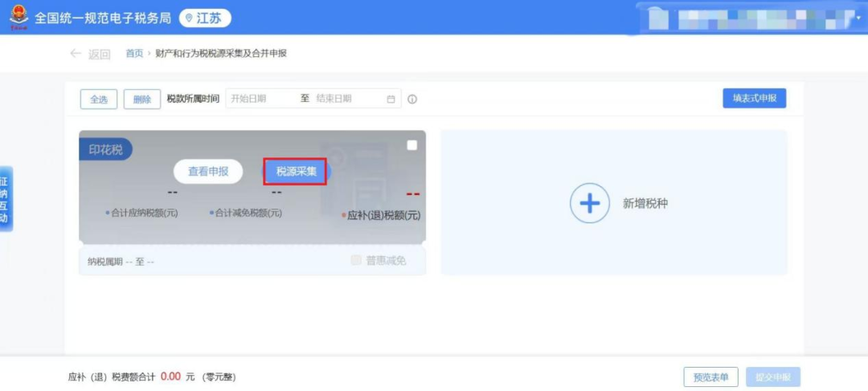
Task: Click the 税源采集 button
Action: 296,171
